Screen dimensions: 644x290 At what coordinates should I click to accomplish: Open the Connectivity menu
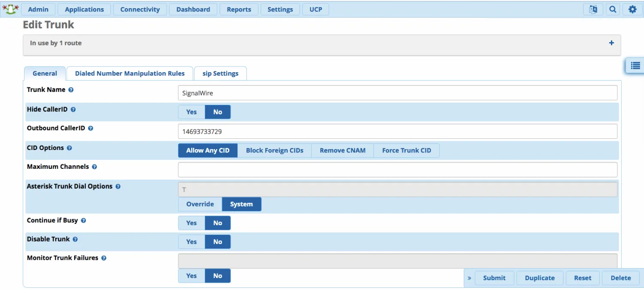point(140,9)
